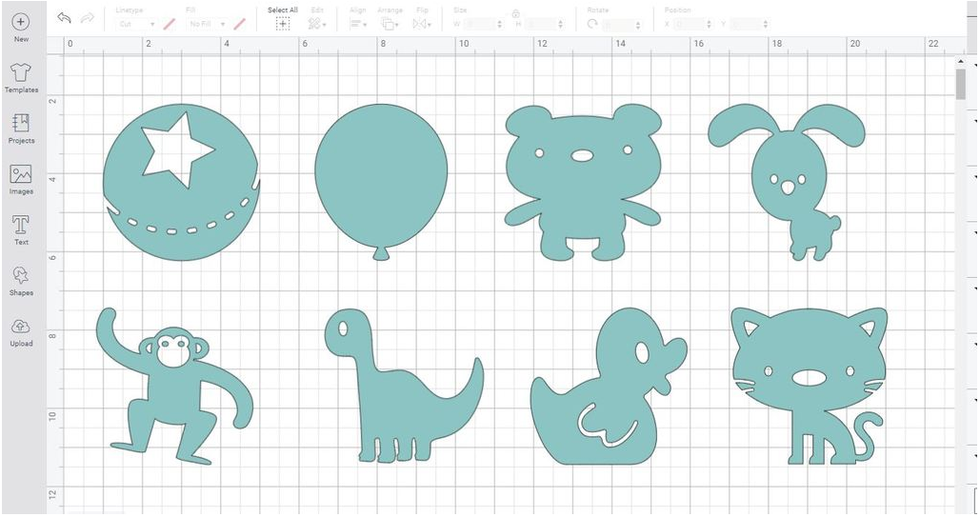Viewport: 980px width, 517px height.
Task: Open the Edit dropdown
Action: point(317,24)
